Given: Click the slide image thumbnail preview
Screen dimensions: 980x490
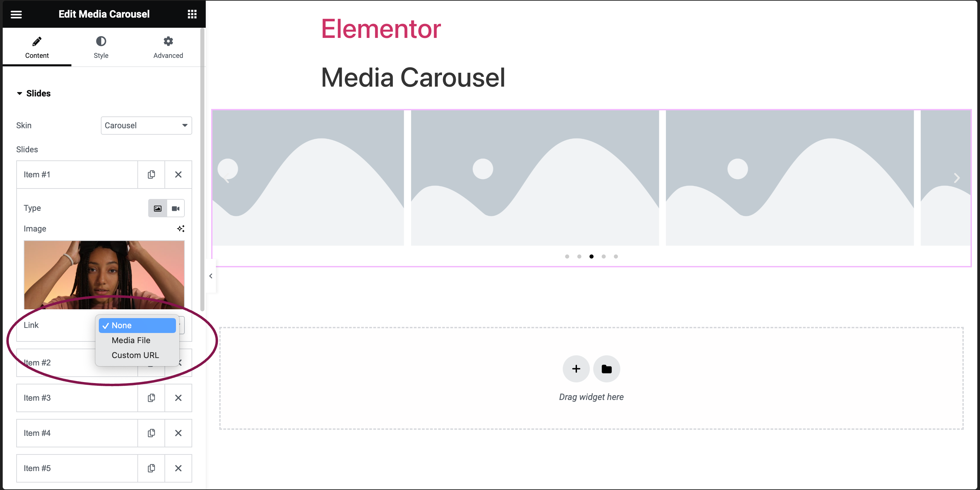Looking at the screenshot, I should (104, 275).
